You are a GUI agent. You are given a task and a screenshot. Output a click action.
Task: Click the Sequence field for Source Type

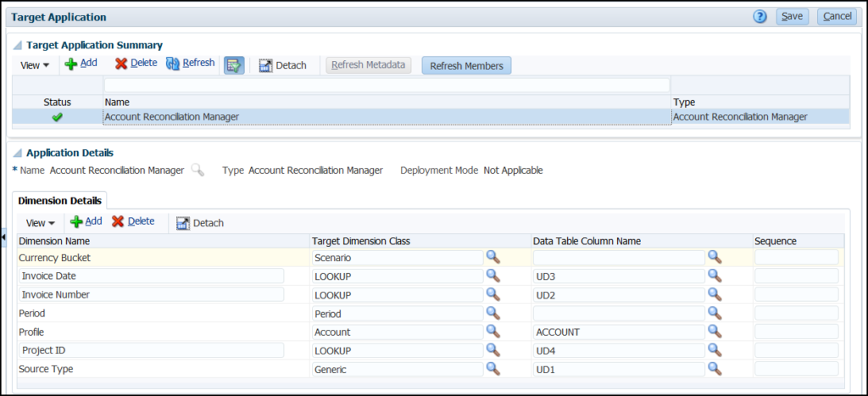pyautogui.click(x=797, y=369)
